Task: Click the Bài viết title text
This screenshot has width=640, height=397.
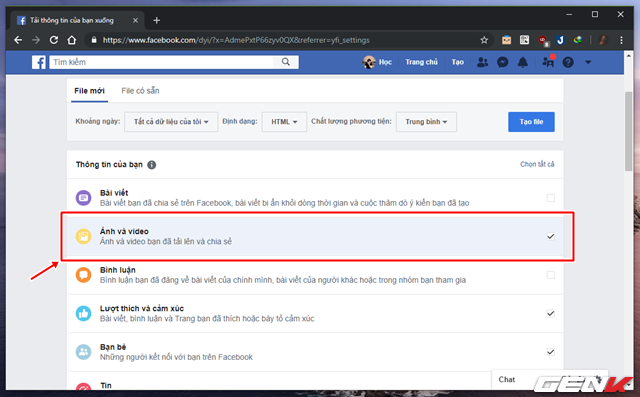Action: pyautogui.click(x=114, y=193)
